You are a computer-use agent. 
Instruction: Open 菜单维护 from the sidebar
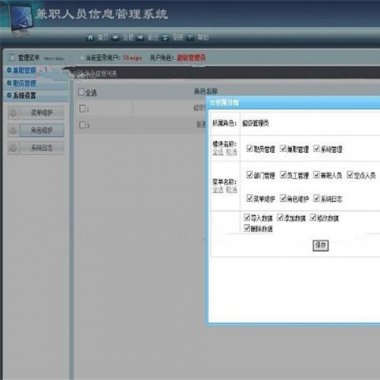[x=42, y=113]
